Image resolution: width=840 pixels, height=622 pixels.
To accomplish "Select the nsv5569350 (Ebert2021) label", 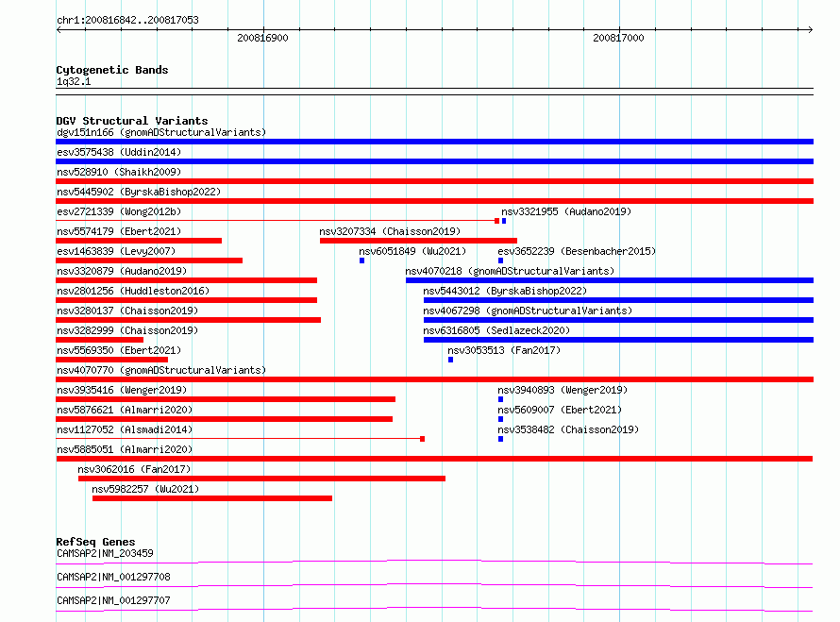I will click(119, 350).
